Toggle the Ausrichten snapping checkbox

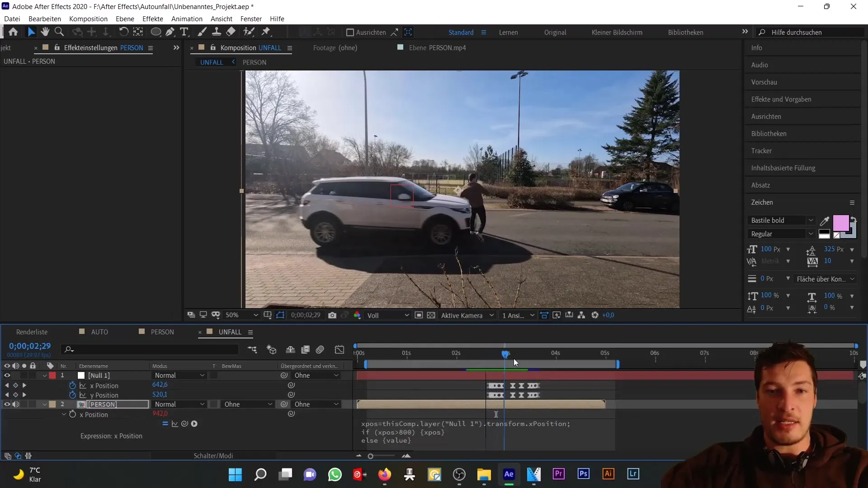click(x=350, y=33)
